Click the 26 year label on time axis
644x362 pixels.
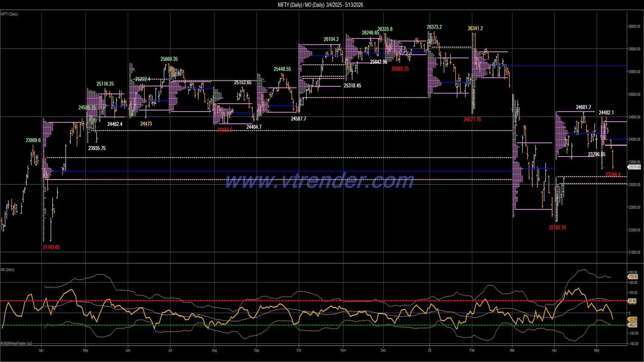430,350
